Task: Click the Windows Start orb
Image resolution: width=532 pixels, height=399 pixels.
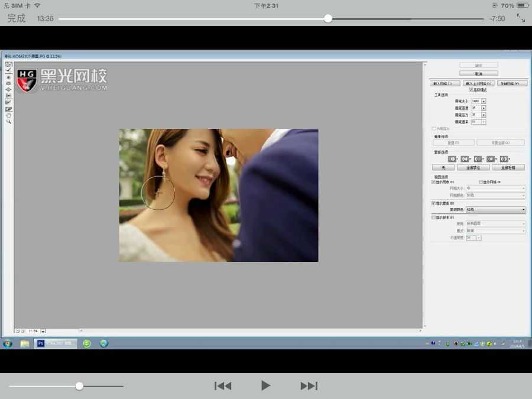Action: 8,343
